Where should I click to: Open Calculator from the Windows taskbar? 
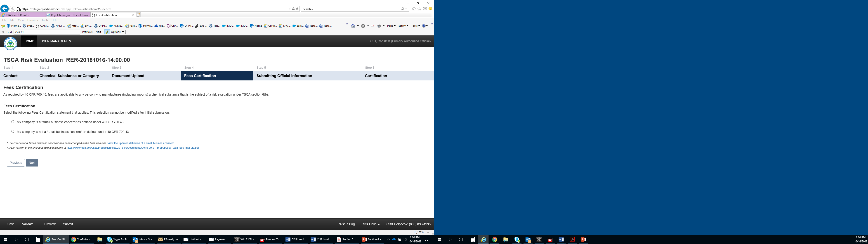[38, 240]
